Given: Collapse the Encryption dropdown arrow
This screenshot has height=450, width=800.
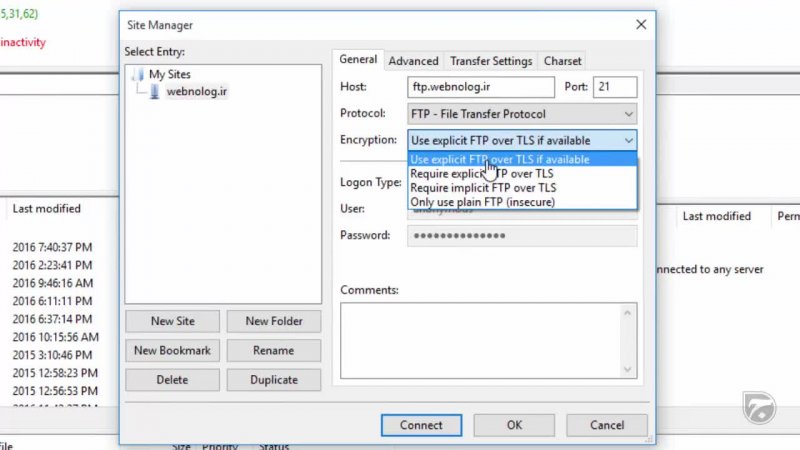Looking at the screenshot, I should tap(628, 141).
